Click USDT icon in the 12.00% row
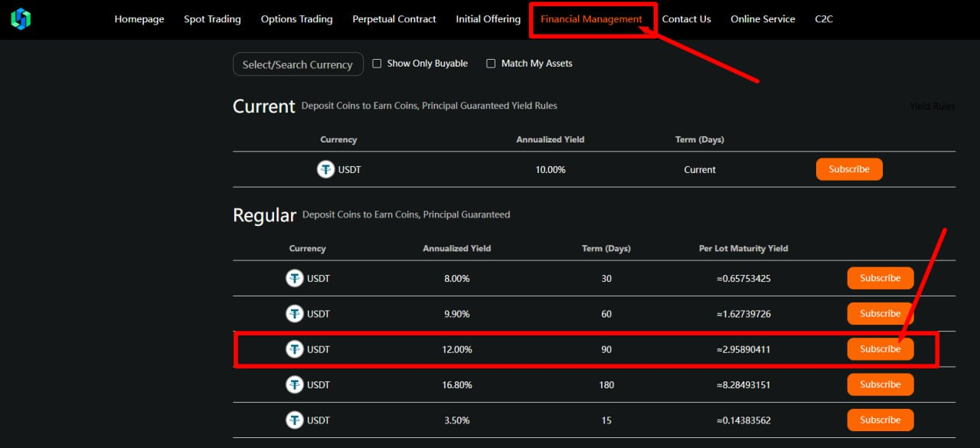Screen dimensions: 980x448 point(295,349)
